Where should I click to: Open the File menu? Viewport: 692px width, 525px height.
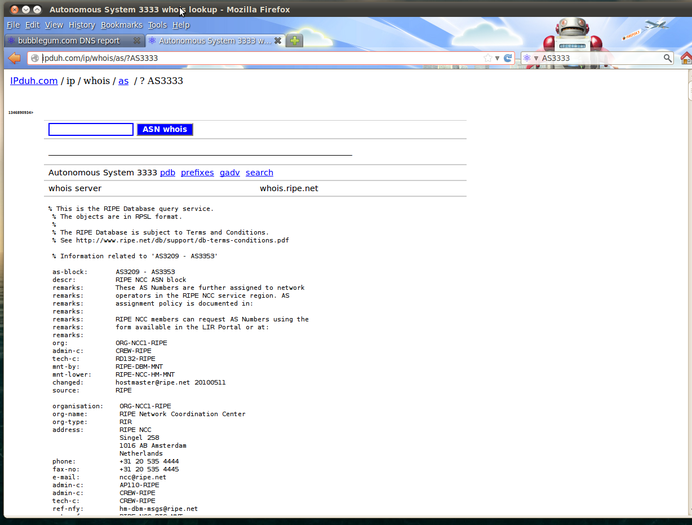tap(13, 25)
